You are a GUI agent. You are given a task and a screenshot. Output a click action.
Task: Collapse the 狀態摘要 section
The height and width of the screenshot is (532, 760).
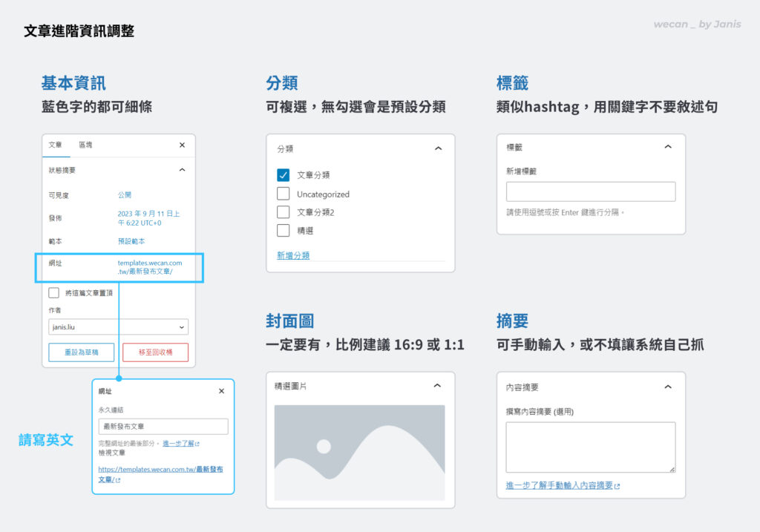[x=182, y=170]
